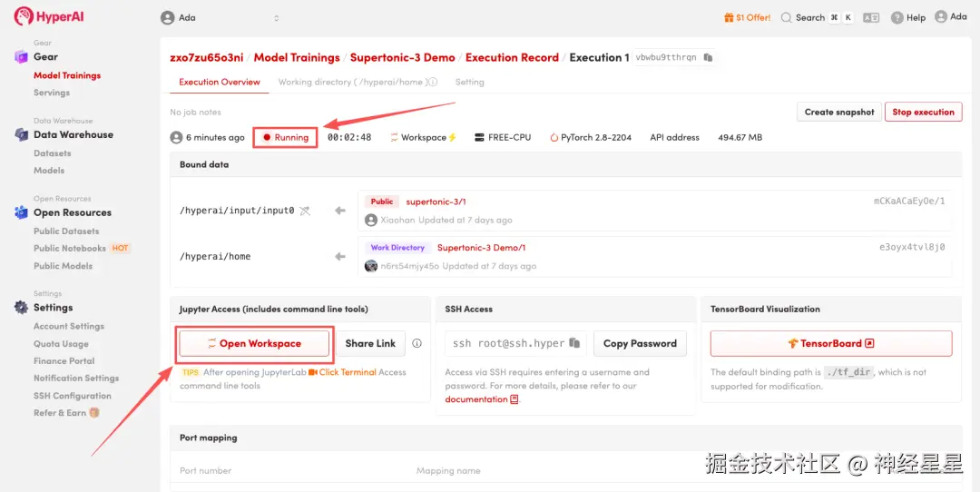This screenshot has height=492, width=980.
Task: Open Models under Data Warehouse
Action: tap(49, 170)
